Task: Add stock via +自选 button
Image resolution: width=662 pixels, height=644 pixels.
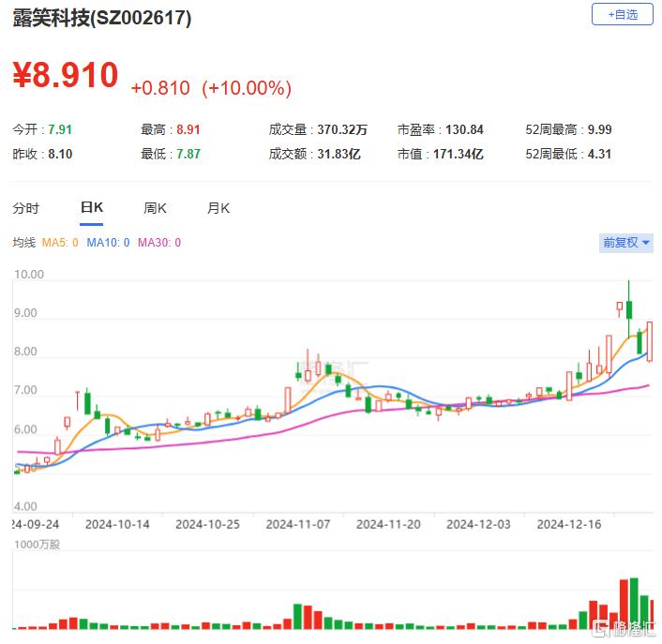Action: [x=622, y=15]
